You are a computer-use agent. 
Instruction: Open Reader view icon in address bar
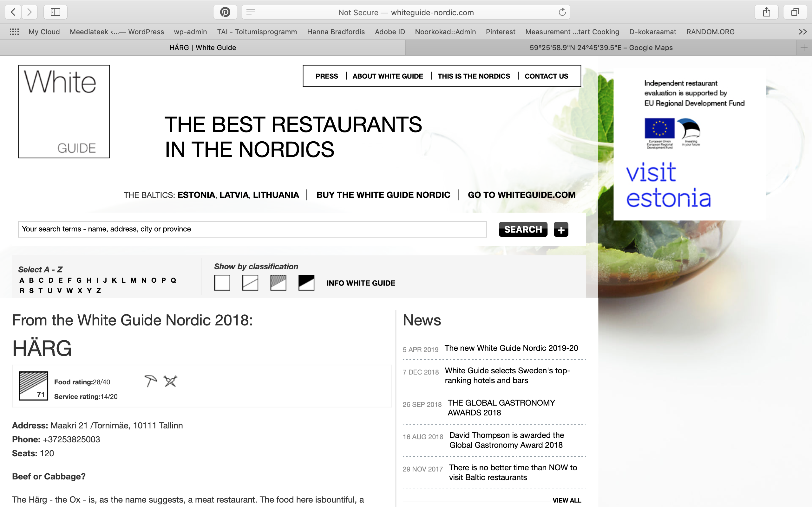(x=251, y=12)
